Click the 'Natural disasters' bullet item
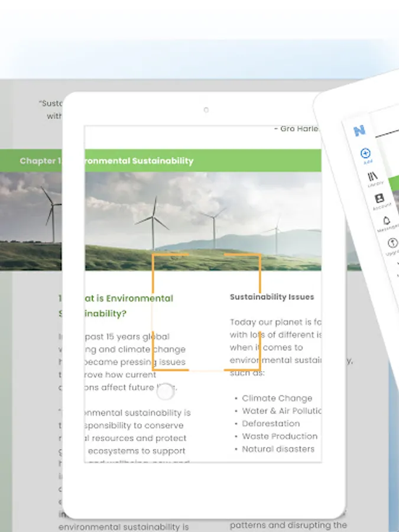 (x=278, y=449)
